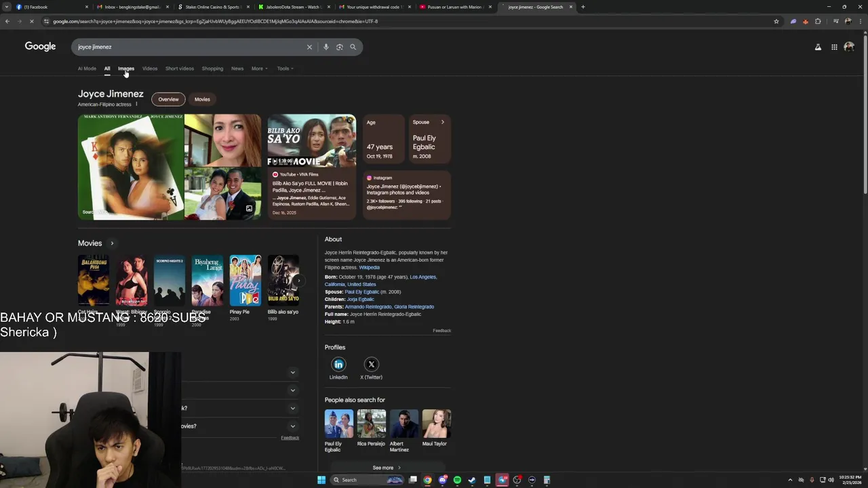Open Windows Start menu

(321, 480)
